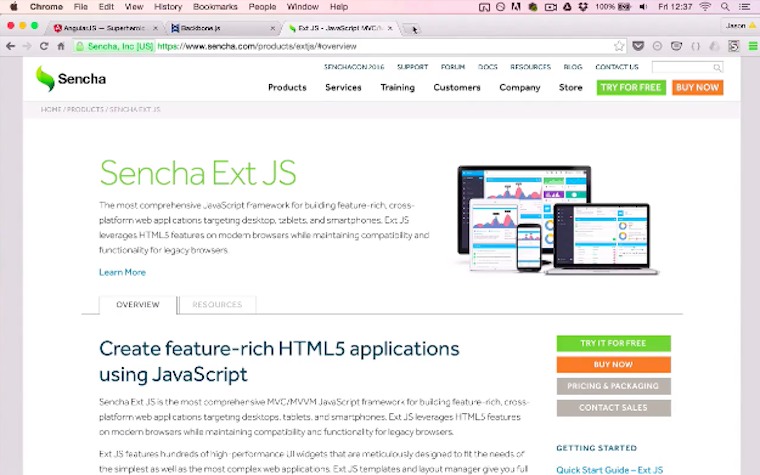Close the Ext JS browser tab

390,28
